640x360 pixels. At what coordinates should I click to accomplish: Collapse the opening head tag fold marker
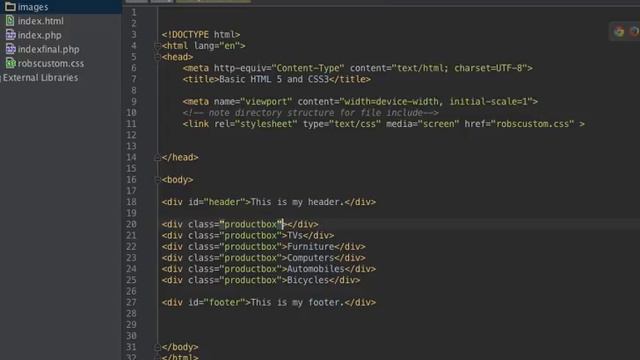point(157,57)
